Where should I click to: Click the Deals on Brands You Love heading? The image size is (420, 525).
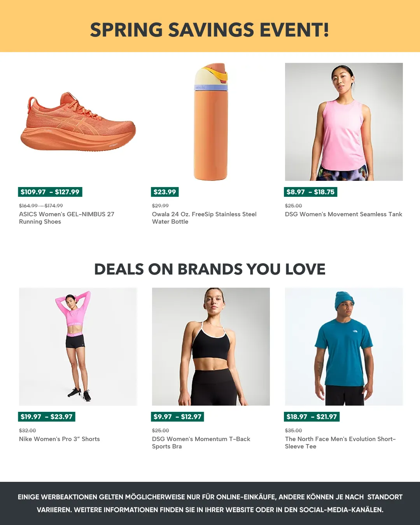click(x=210, y=269)
